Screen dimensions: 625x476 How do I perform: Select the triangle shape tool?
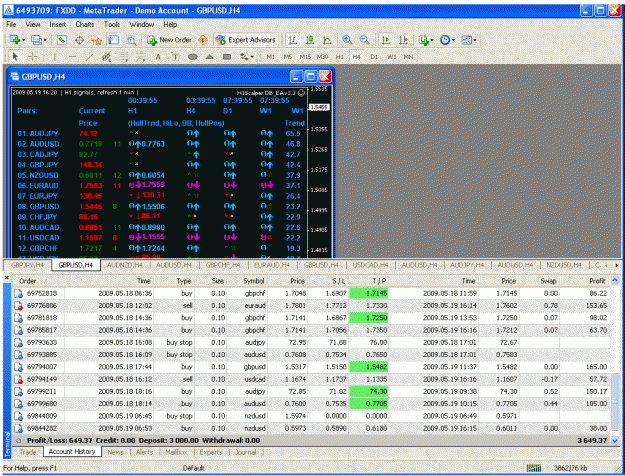coord(210,57)
